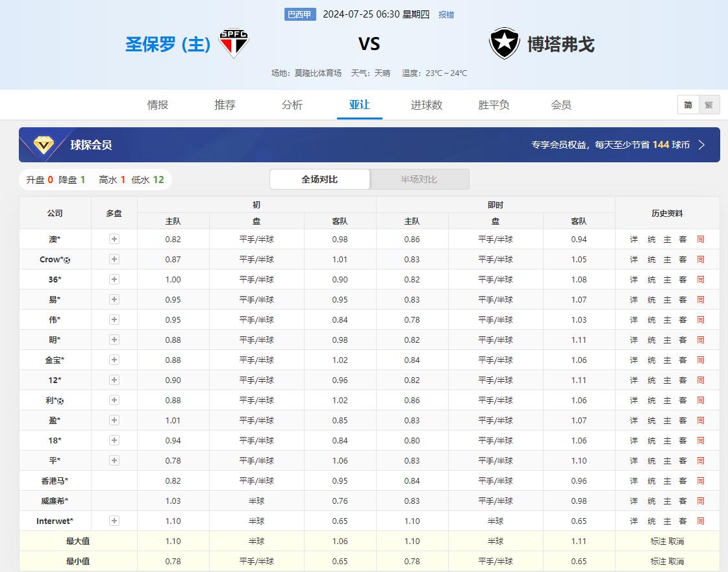Switch to simplified Chinese 简
Screen dimensions: 728x572
[688, 105]
